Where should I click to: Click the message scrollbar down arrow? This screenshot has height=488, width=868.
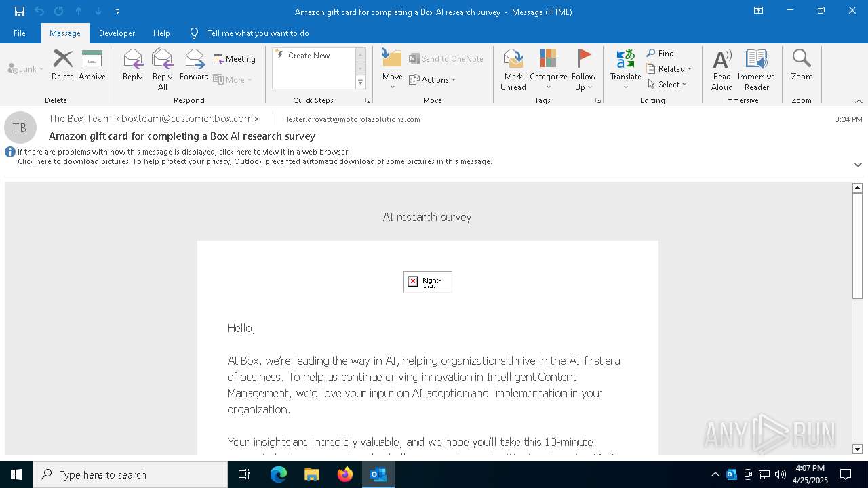coord(857,449)
